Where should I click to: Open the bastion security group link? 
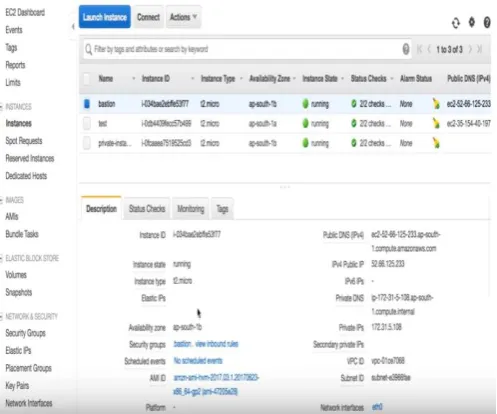tap(182, 344)
